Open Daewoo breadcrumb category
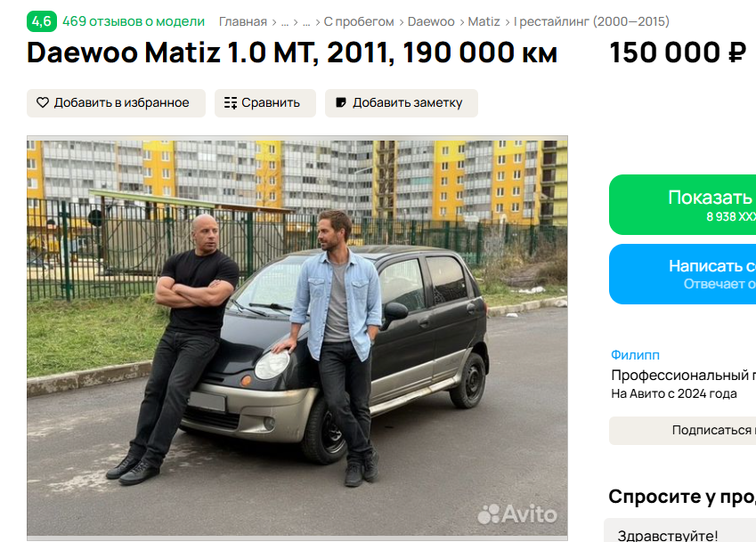 coord(431,21)
